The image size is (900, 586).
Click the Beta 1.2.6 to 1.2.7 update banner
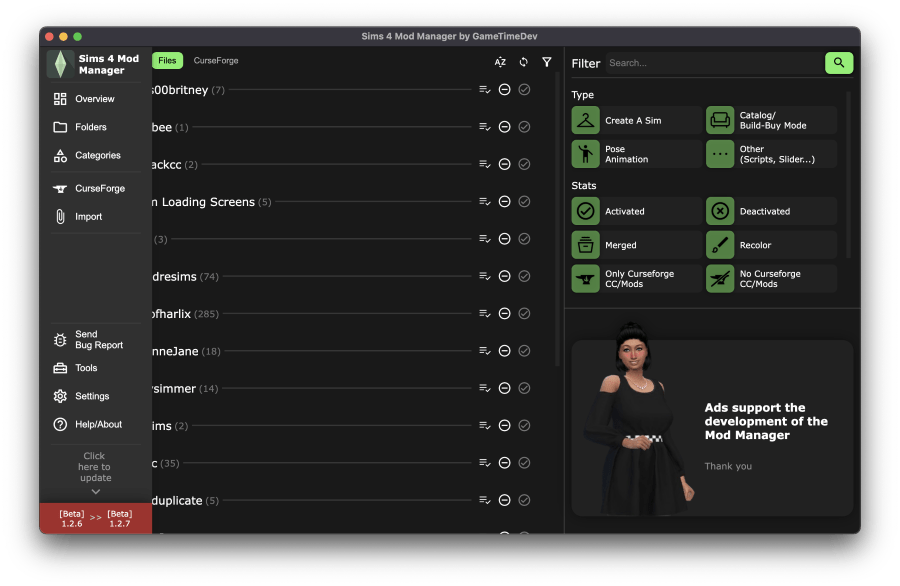click(x=96, y=519)
